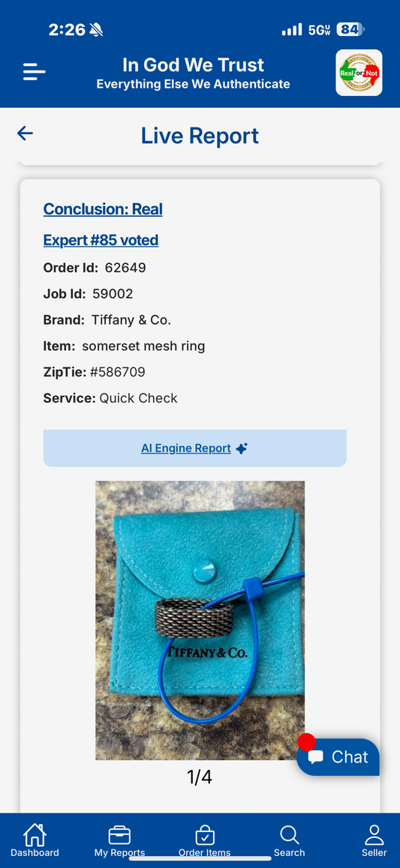This screenshot has width=400, height=868.
Task: Click the Expert #85 voted link
Action: [101, 241]
